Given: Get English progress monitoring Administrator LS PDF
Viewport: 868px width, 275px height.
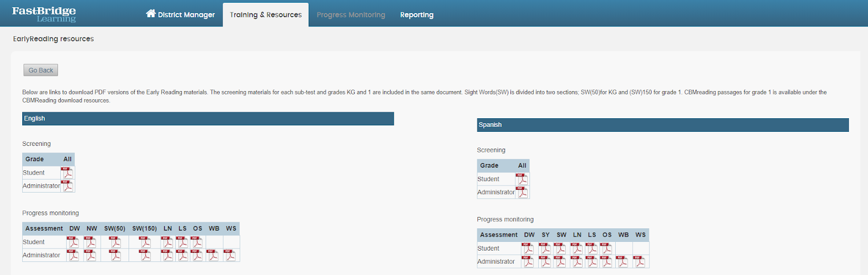Looking at the screenshot, I should 182,255.
